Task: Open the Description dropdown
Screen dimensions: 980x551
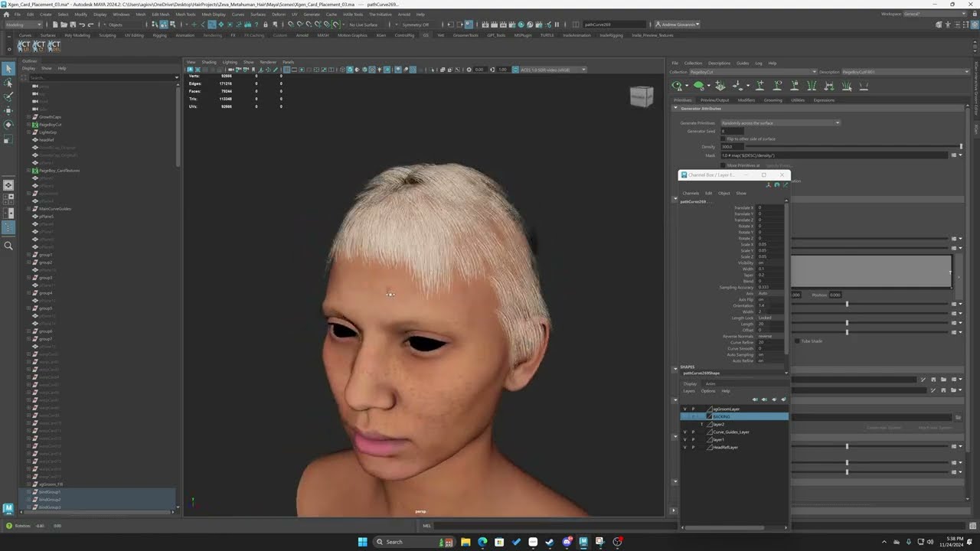Action: click(904, 72)
